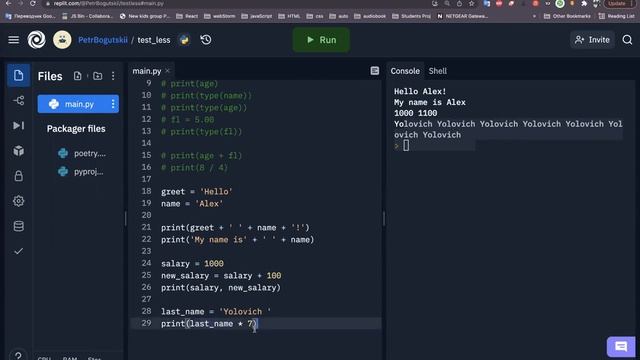Open the Debugger sidebar icon

tap(18, 125)
